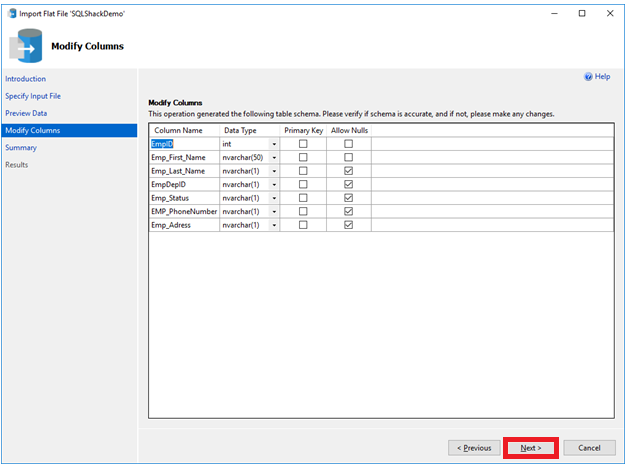This screenshot has height=468, width=627.
Task: Open data type dropdown for EMP_PhoneNumber
Action: [x=274, y=212]
